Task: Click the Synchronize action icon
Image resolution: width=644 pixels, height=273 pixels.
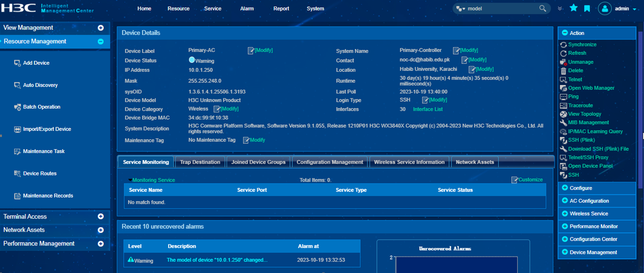Action: coord(564,44)
